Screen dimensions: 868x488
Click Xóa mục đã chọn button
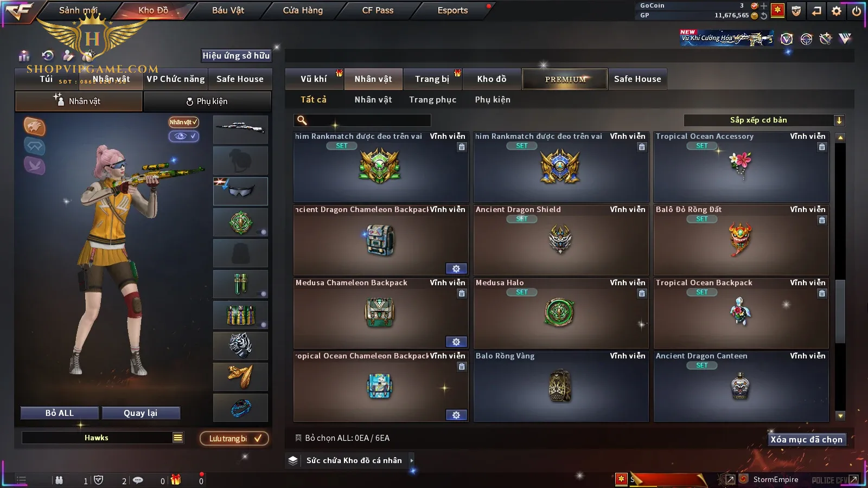point(807,439)
